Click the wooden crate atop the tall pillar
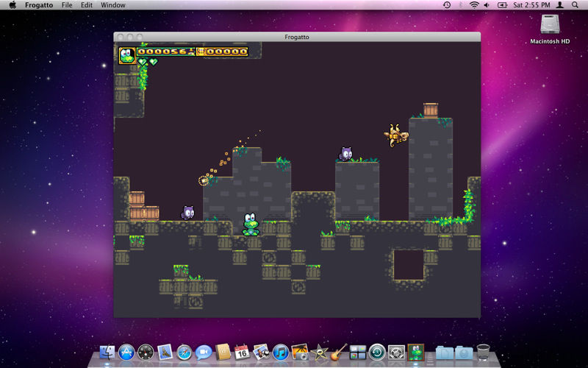The width and height of the screenshot is (588, 368). coord(431,110)
